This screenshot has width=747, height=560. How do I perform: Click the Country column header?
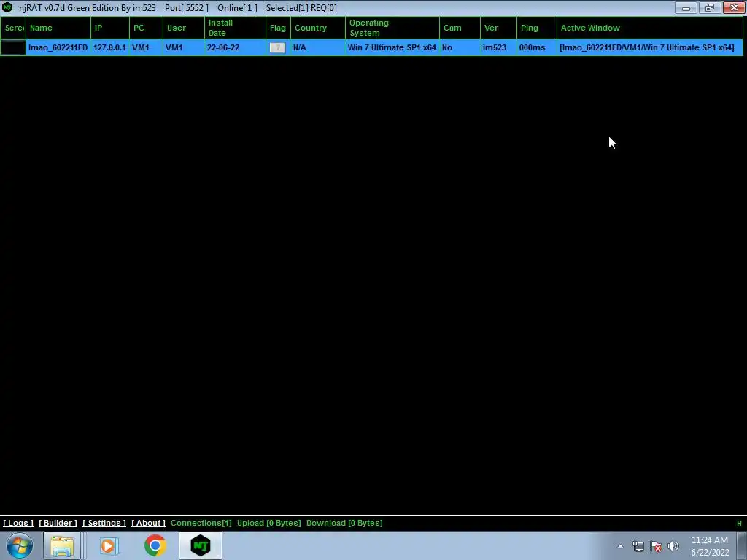[x=318, y=28]
